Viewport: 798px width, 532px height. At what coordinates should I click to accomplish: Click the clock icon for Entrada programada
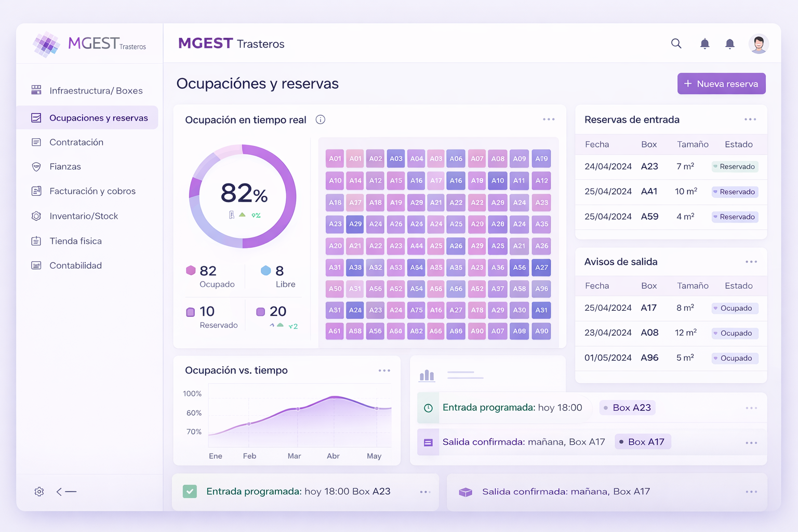tap(428, 408)
